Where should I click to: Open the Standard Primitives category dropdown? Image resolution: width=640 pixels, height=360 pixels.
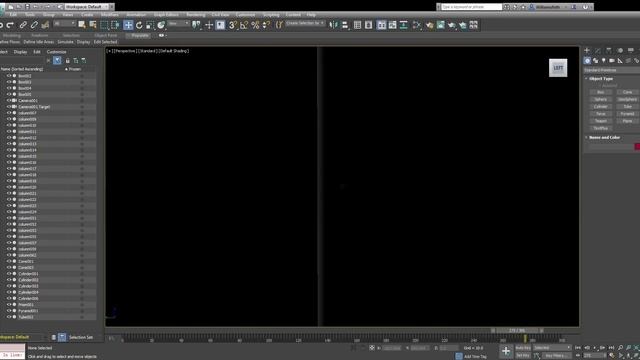tap(611, 70)
